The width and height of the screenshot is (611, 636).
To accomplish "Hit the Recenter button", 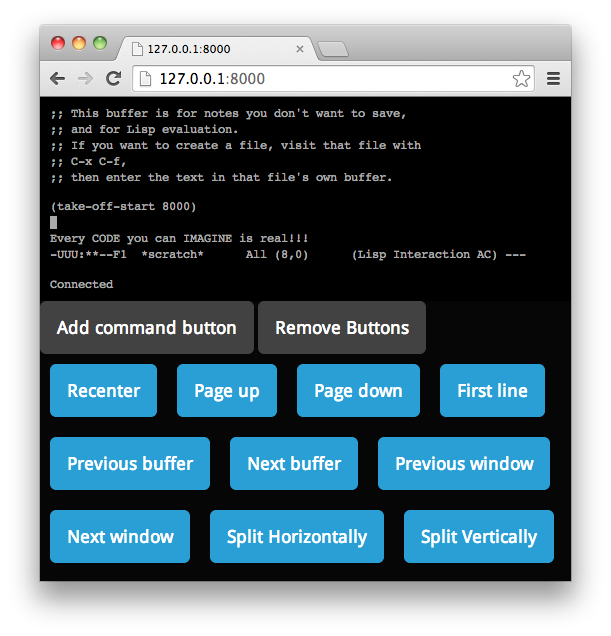I will coord(103,391).
